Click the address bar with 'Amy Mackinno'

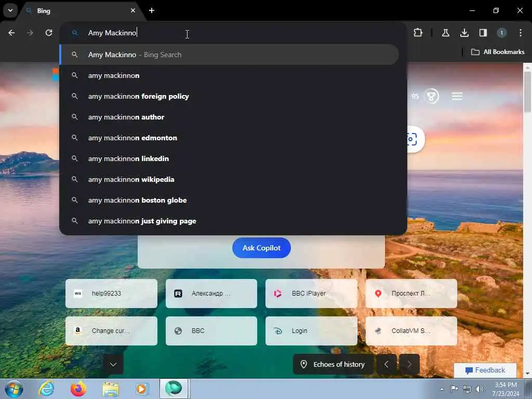tap(233, 33)
